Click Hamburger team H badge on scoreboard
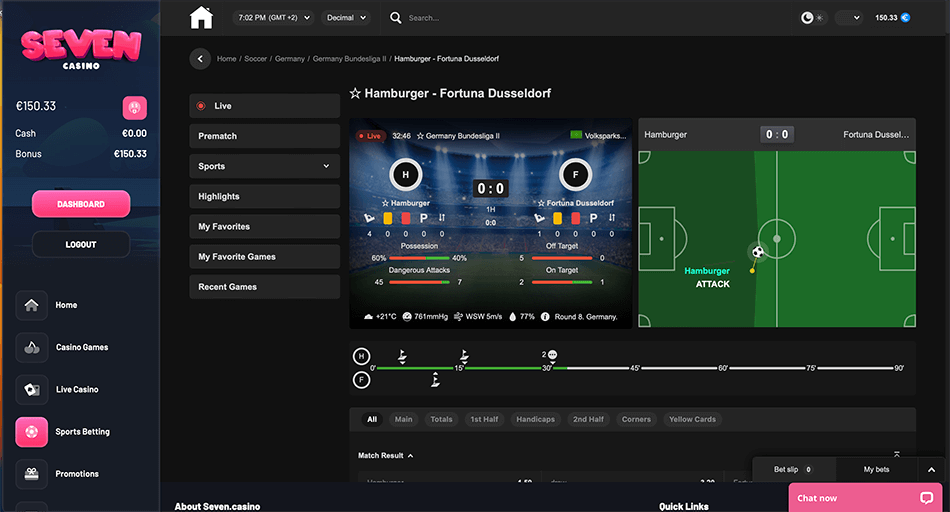 pos(405,175)
